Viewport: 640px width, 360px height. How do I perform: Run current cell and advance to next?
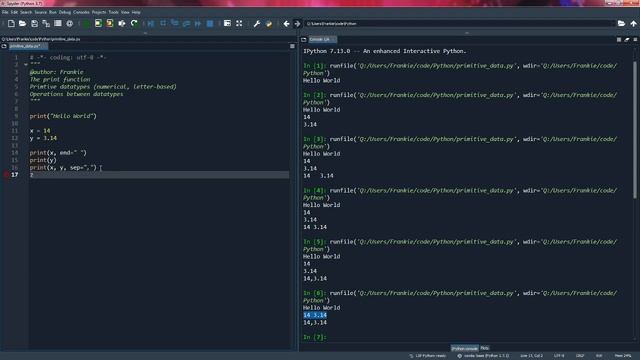tap(110, 24)
